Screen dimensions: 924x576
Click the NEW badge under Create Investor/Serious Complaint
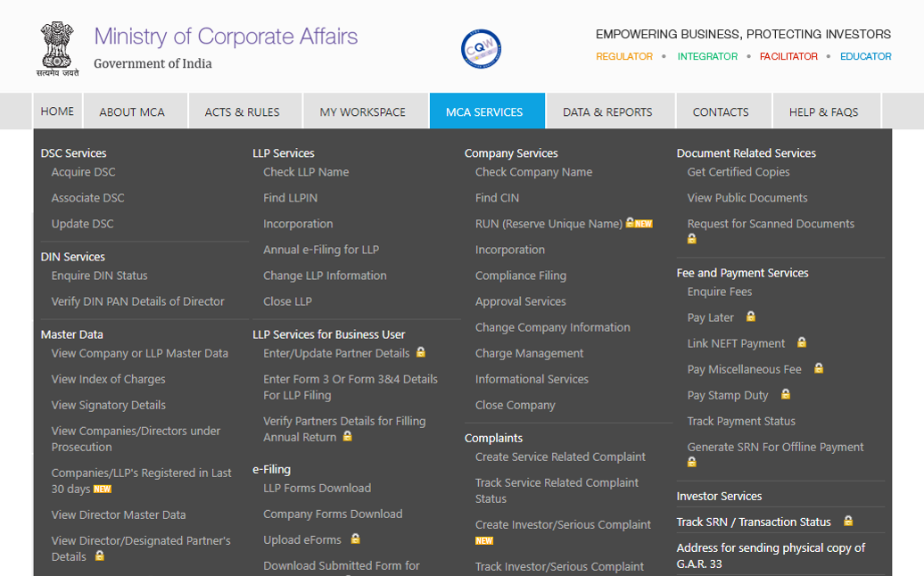[483, 540]
